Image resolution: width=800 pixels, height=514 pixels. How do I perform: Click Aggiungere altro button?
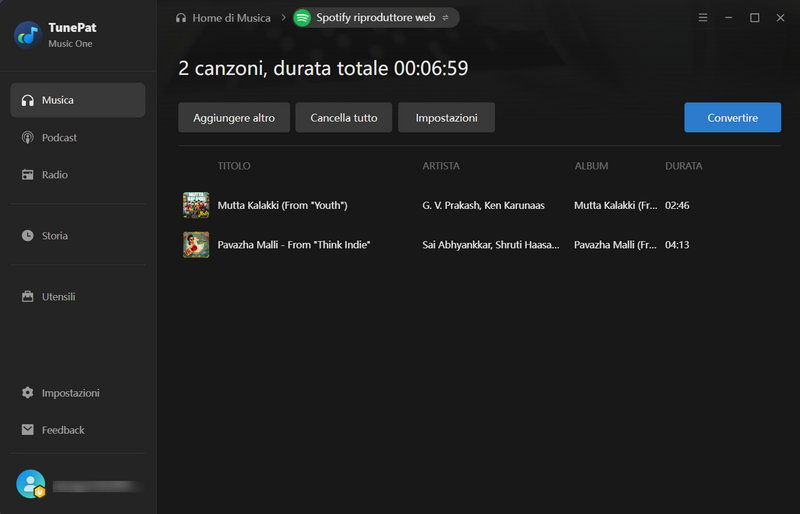pos(234,117)
